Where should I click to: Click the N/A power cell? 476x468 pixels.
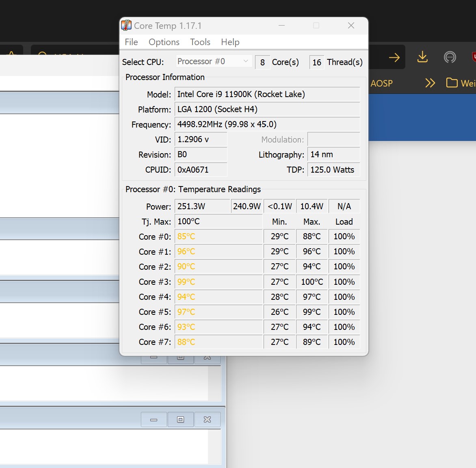click(344, 206)
